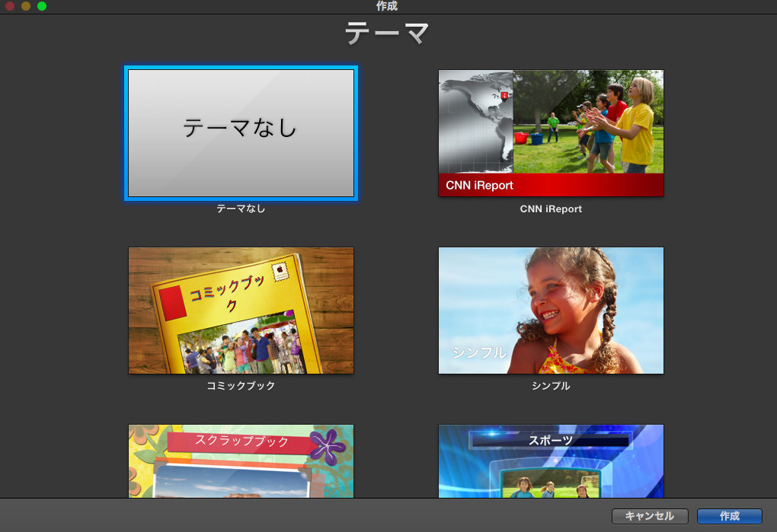Select the テーマなし theme thumbnail
The height and width of the screenshot is (532, 777).
coord(241,133)
